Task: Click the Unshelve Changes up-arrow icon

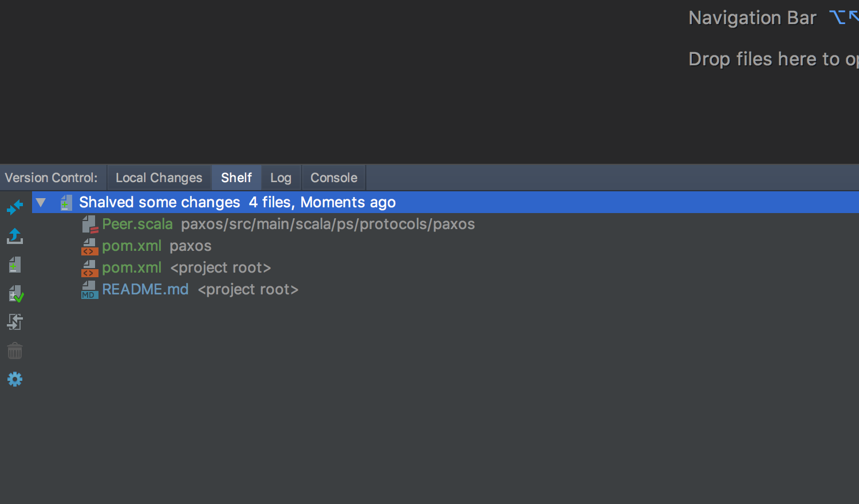Action: point(15,236)
